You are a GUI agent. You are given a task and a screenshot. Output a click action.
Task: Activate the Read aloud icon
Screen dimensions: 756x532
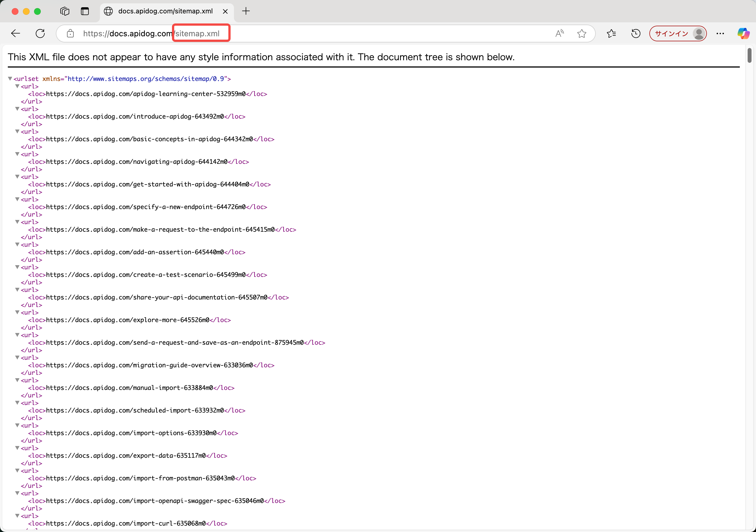click(559, 33)
